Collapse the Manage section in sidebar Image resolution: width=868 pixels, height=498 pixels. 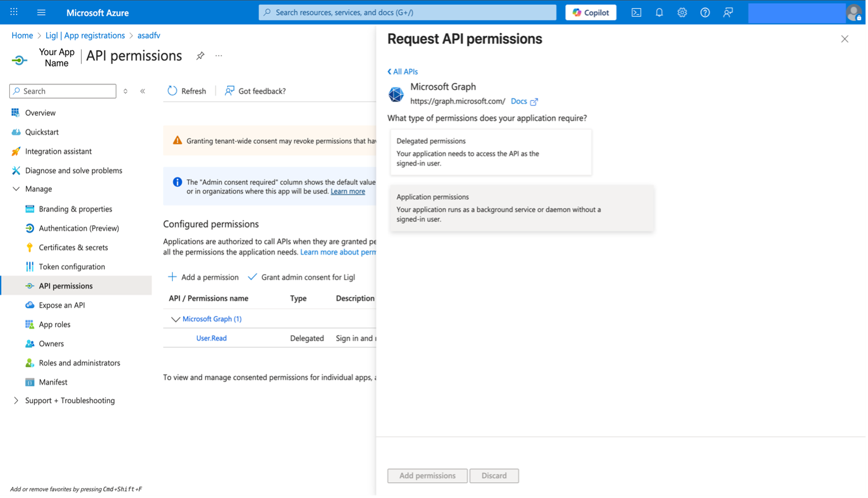pyautogui.click(x=16, y=189)
